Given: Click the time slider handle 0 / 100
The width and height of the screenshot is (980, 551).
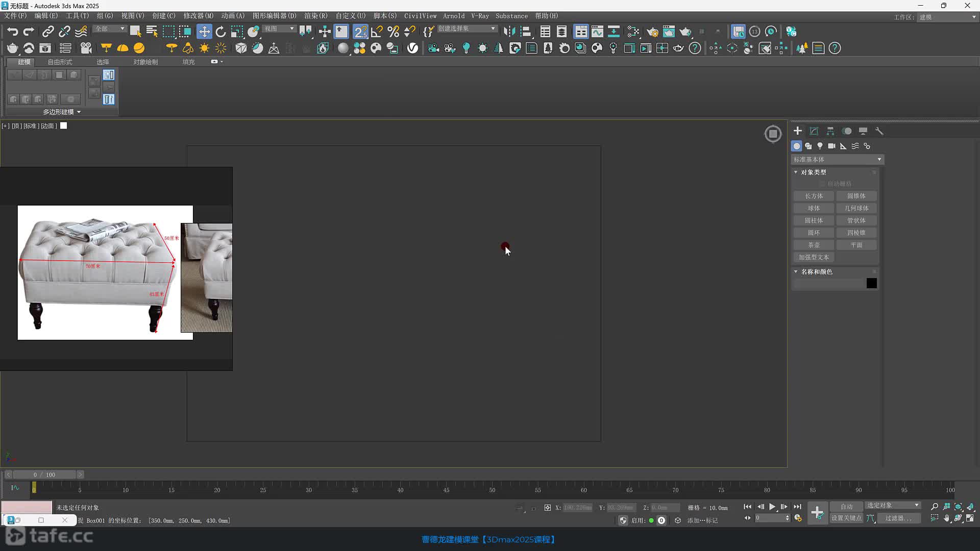Looking at the screenshot, I should 44,474.
